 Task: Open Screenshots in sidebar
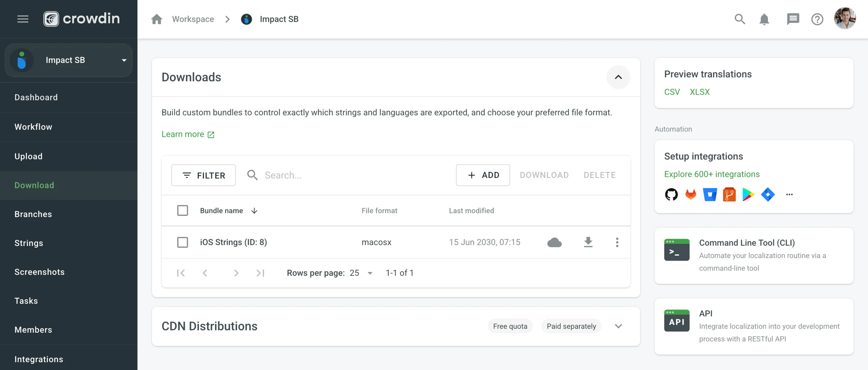click(x=39, y=272)
